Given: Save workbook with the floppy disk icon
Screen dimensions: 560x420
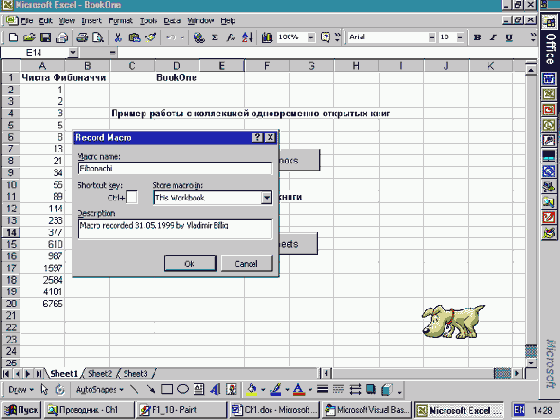Looking at the screenshot, I should point(46,37).
